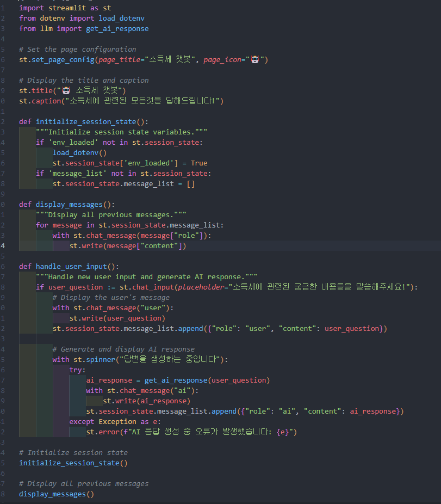
Task: Click "def handle_user_input():" definition
Action: 69,266
